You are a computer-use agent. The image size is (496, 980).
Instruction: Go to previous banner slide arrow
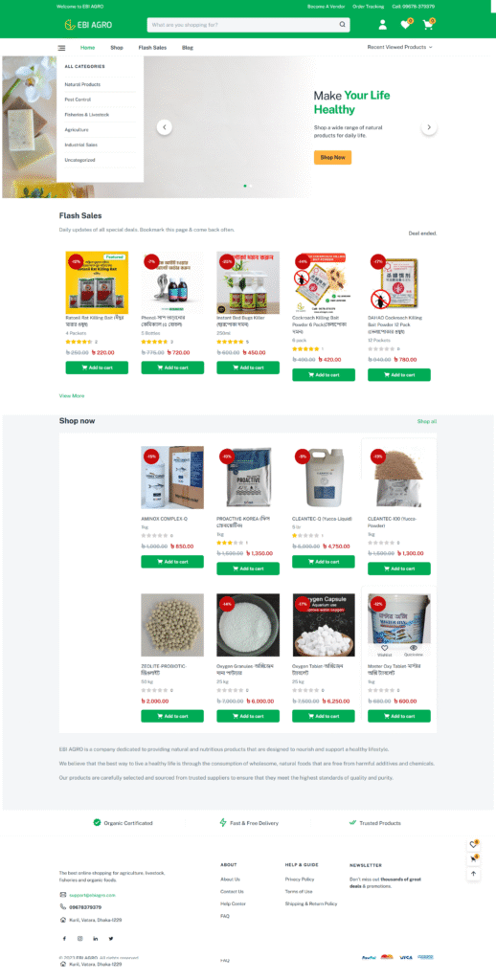[x=164, y=127]
